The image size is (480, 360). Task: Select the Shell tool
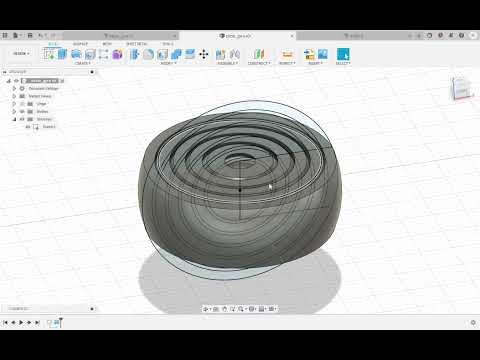(162, 54)
